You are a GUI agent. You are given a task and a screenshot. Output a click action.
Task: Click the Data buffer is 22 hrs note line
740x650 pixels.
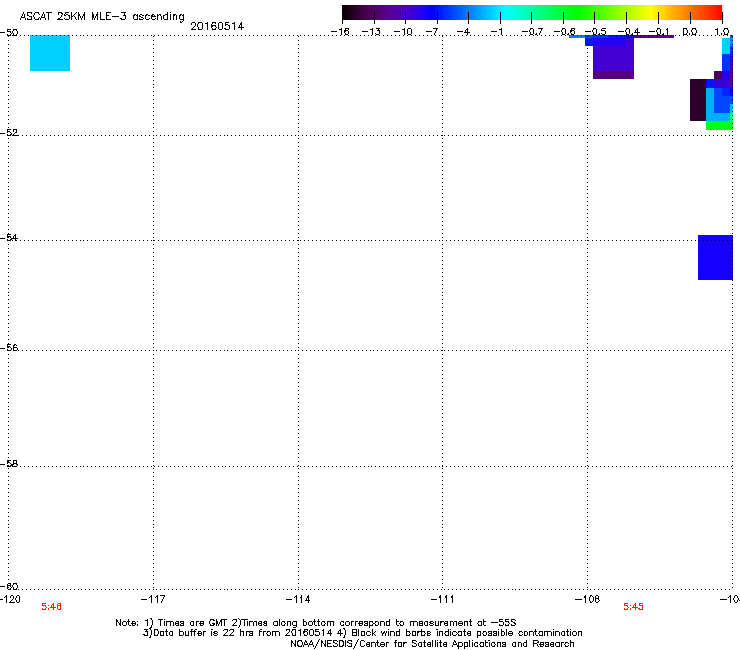362,633
